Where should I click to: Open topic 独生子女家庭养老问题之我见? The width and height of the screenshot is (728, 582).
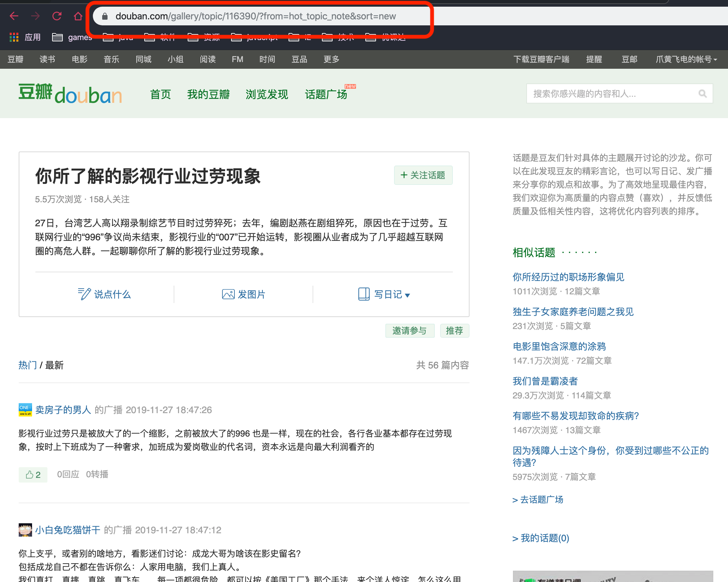[573, 311]
